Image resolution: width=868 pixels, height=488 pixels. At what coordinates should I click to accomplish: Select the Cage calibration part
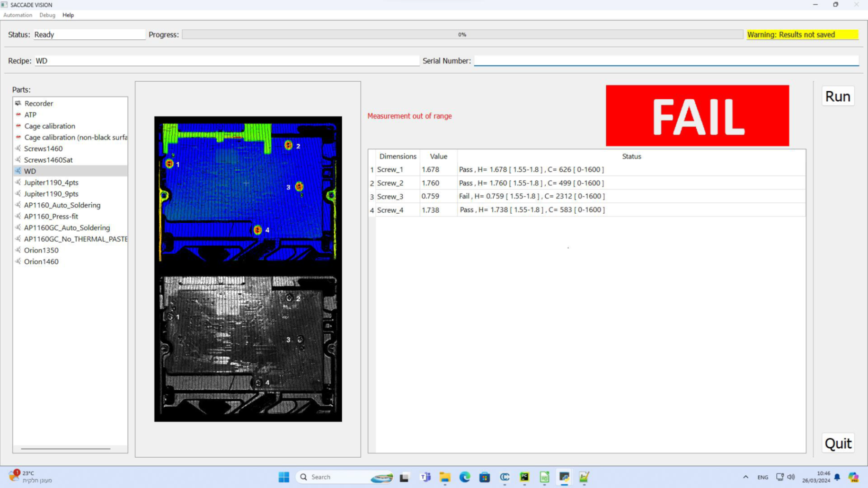(70, 126)
